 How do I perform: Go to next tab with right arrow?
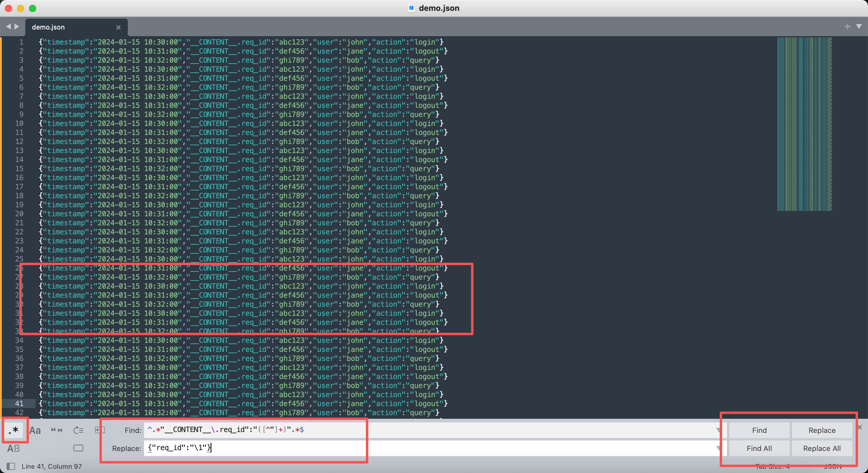click(x=17, y=27)
